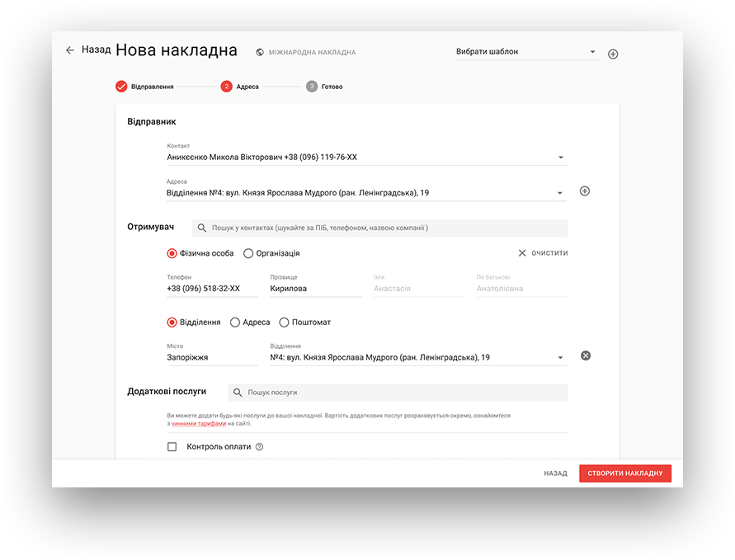This screenshot has width=735, height=560.
Task: Focus the recipient contacts search field
Action: (379, 228)
